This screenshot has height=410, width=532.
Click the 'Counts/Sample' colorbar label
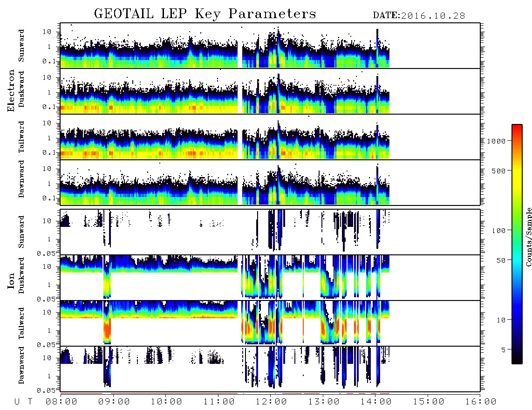pyautogui.click(x=528, y=237)
